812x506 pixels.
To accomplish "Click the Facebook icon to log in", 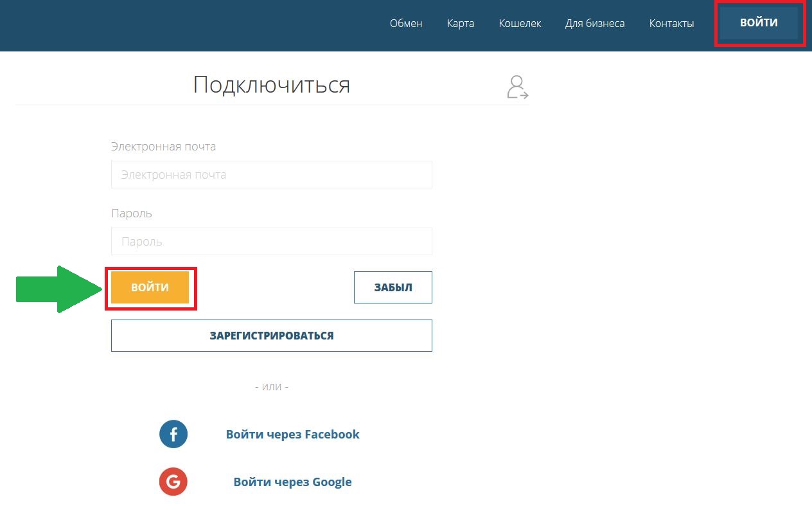I will (173, 434).
